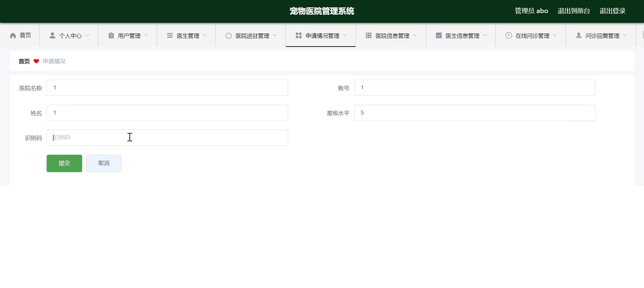Focus the 识别码 input field
Viewport: 644px width, 288px height.
pyautogui.click(x=167, y=138)
